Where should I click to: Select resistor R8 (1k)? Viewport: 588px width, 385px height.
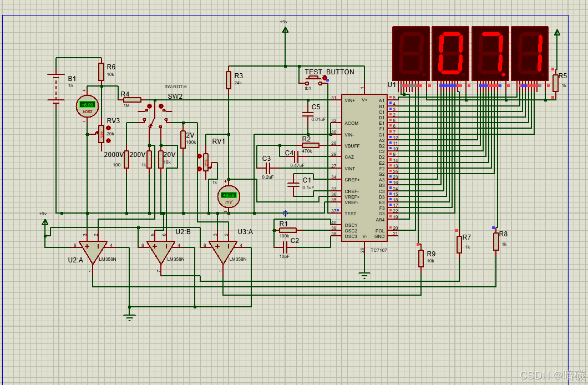coord(496,241)
